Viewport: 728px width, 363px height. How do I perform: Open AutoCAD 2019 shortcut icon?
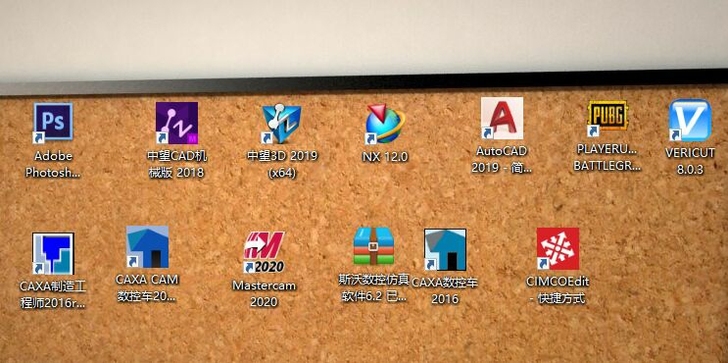[502, 118]
